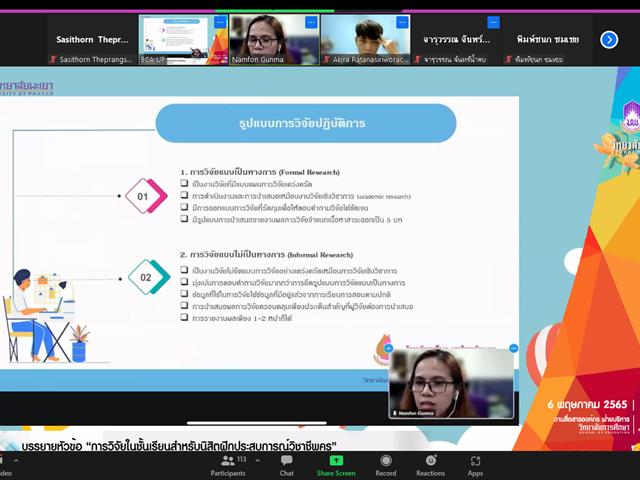The width and height of the screenshot is (640, 480).
Task: Expand video options caret near Video
Action: pyautogui.click(x=16, y=461)
